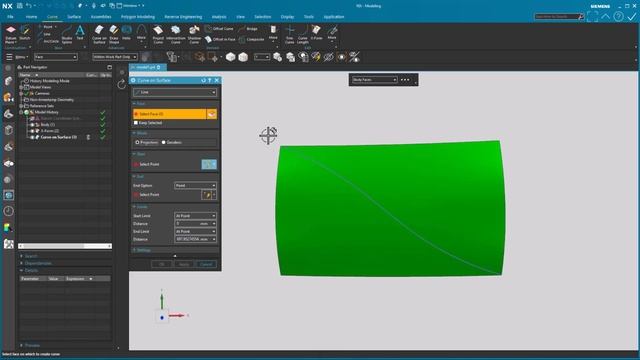Click the Cancel button in dialog
This screenshot has width=640, height=360.
(x=206, y=264)
